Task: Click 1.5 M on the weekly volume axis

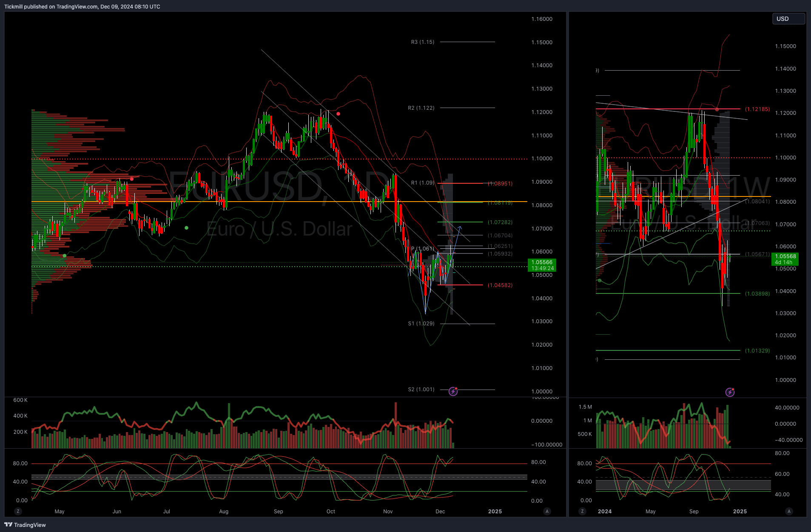Action: (585, 407)
